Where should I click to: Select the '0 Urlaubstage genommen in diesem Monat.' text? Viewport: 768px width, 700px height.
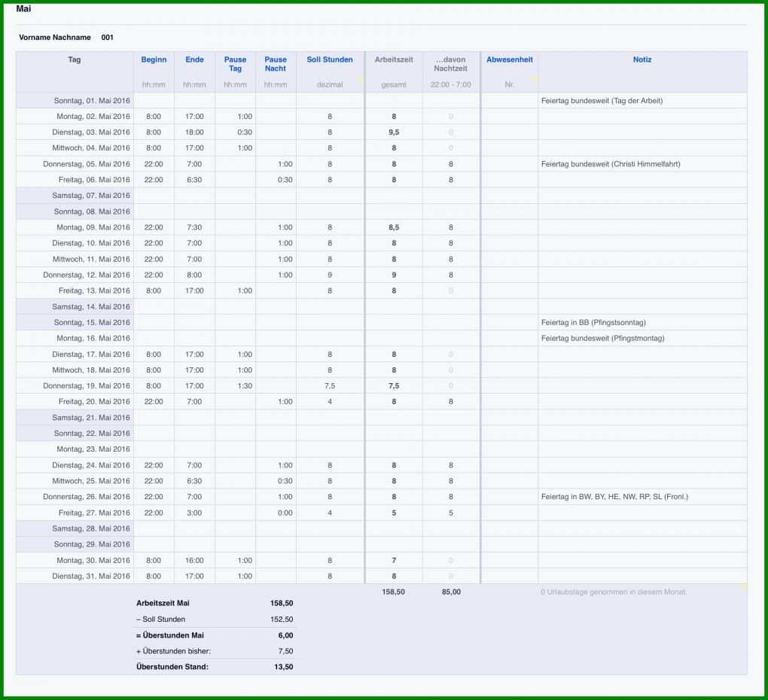(x=614, y=592)
